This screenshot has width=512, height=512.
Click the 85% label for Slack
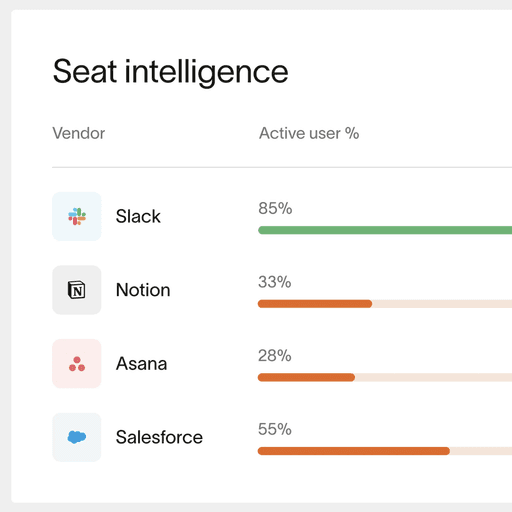pos(275,208)
